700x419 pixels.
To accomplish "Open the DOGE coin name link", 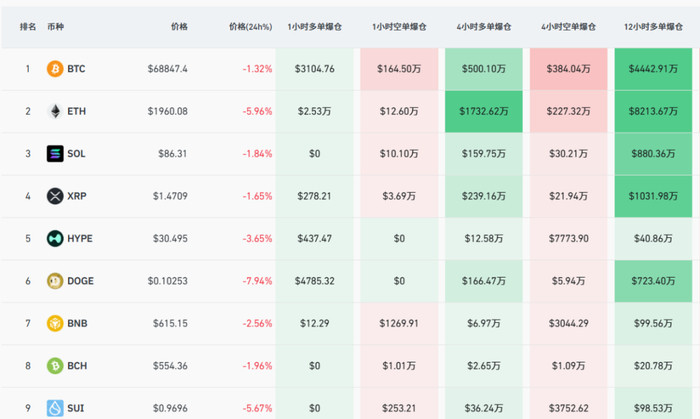I will point(81,281).
